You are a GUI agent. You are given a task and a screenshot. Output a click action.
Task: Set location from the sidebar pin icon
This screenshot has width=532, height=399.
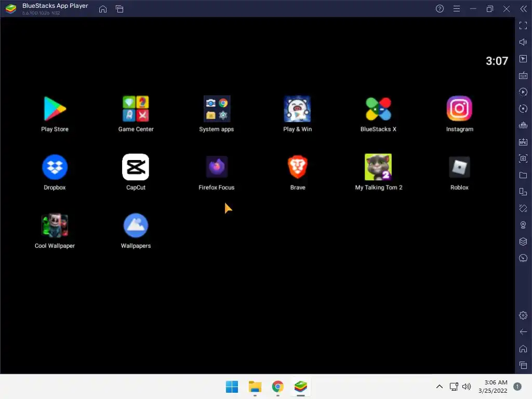tap(523, 225)
